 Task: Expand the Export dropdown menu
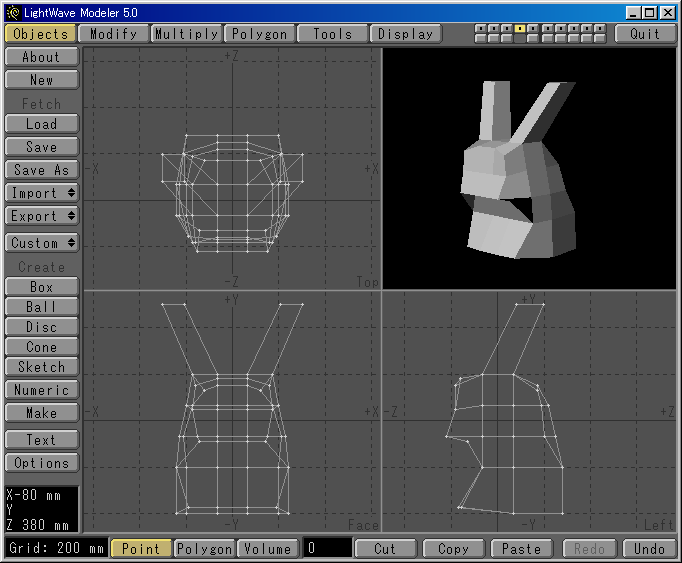point(41,215)
